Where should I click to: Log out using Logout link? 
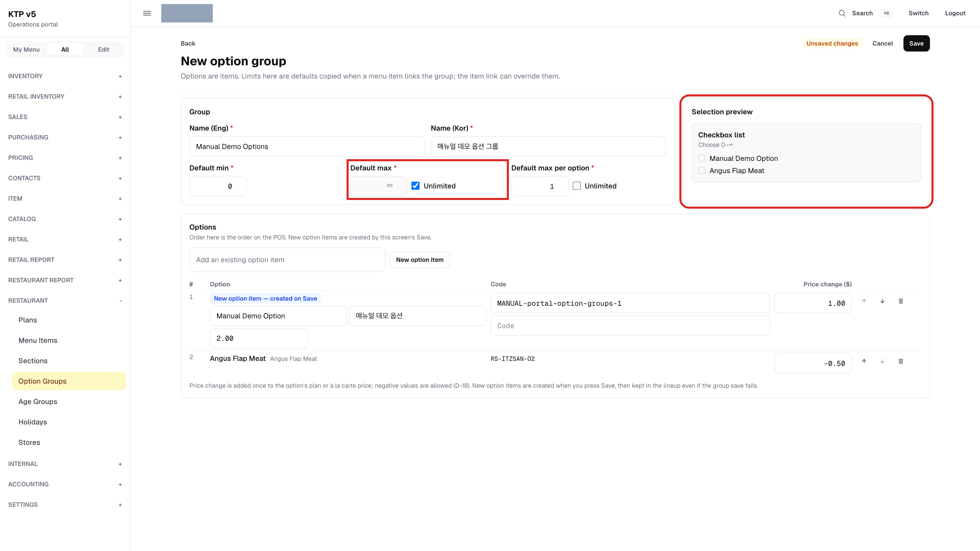click(x=955, y=13)
